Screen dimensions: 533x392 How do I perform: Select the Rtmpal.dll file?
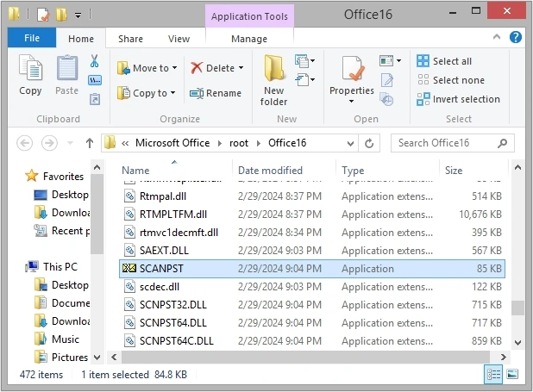tap(312, 196)
